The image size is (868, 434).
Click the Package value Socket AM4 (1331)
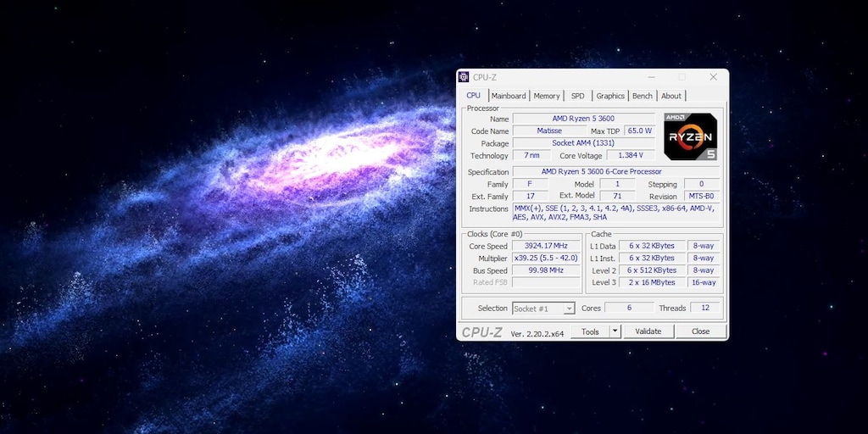click(x=583, y=142)
